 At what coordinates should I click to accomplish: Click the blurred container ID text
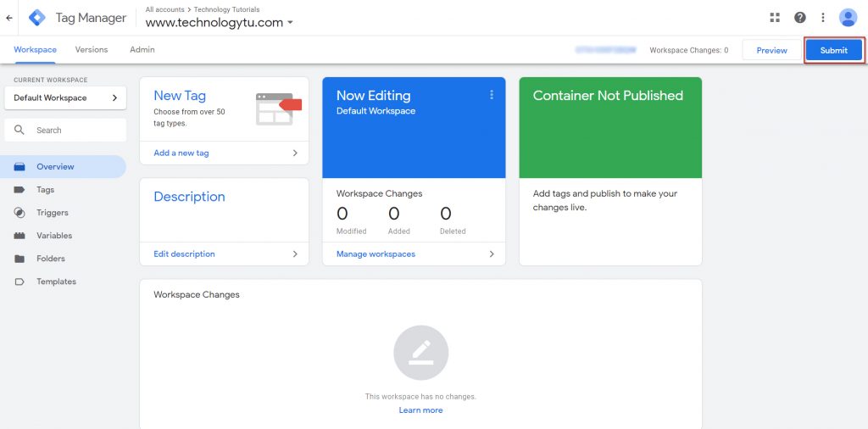point(605,50)
